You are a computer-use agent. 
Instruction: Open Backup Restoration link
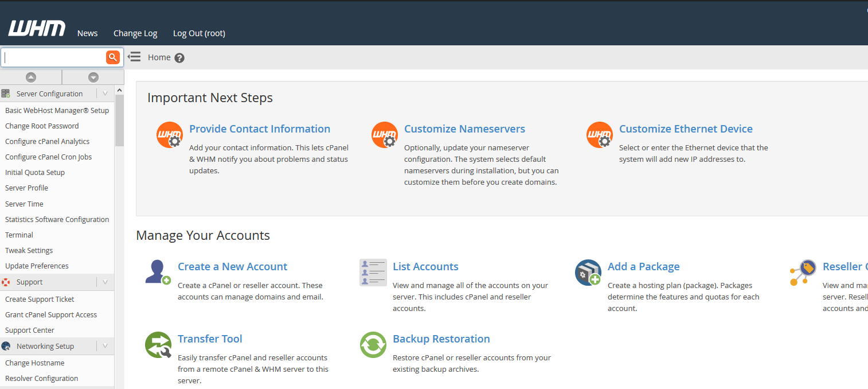441,339
